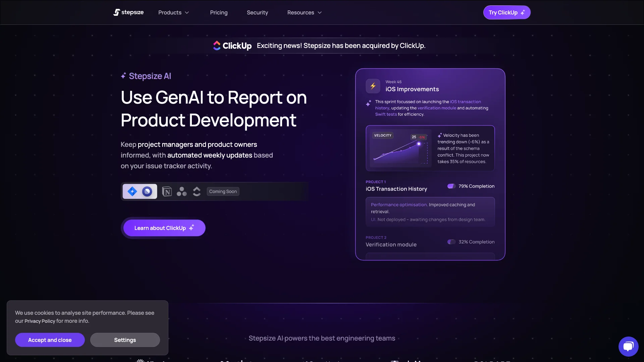The height and width of the screenshot is (362, 644).
Task: Open the live chat support widget
Action: tap(629, 347)
